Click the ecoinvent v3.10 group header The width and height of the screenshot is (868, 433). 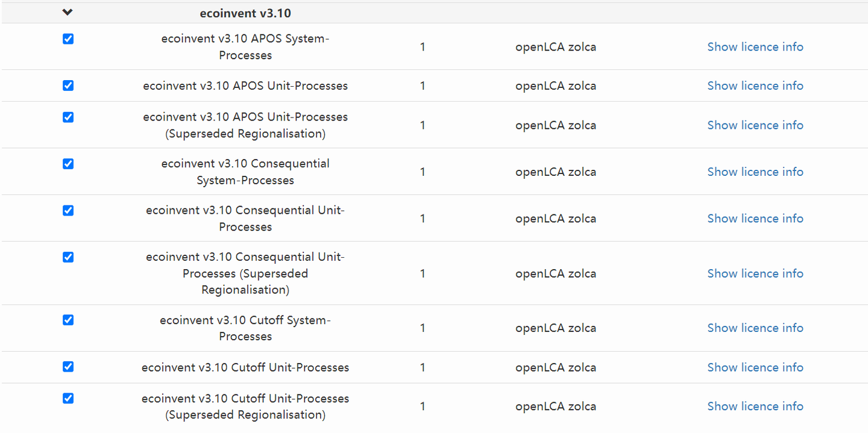coord(245,13)
